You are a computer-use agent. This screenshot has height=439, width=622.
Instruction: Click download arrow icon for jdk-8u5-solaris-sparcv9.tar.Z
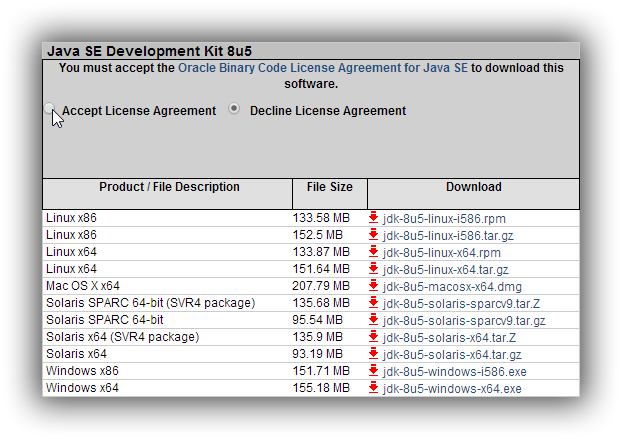[373, 303]
